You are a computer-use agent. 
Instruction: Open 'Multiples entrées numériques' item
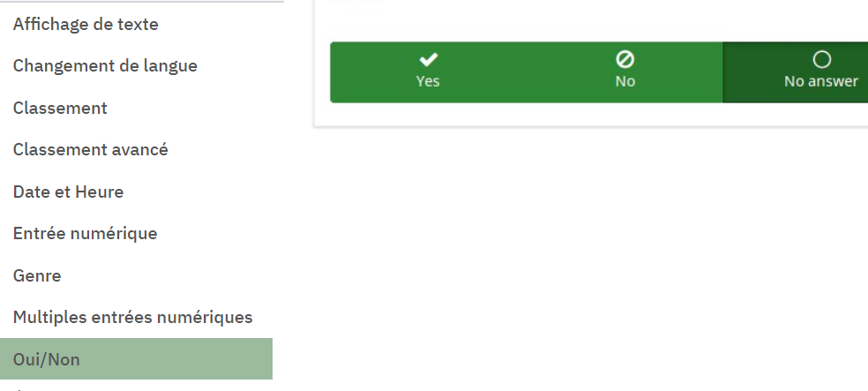pos(132,317)
